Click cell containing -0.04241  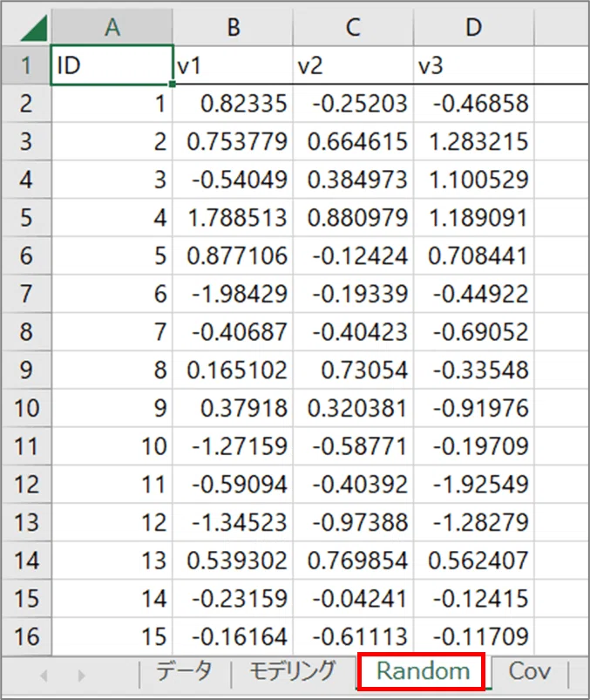354,599
